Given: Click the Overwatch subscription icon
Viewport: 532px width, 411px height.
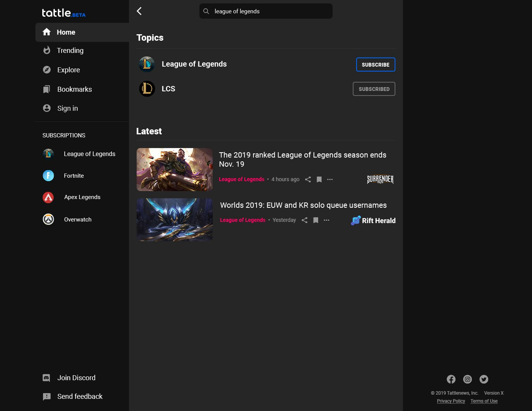Looking at the screenshot, I should (x=48, y=219).
